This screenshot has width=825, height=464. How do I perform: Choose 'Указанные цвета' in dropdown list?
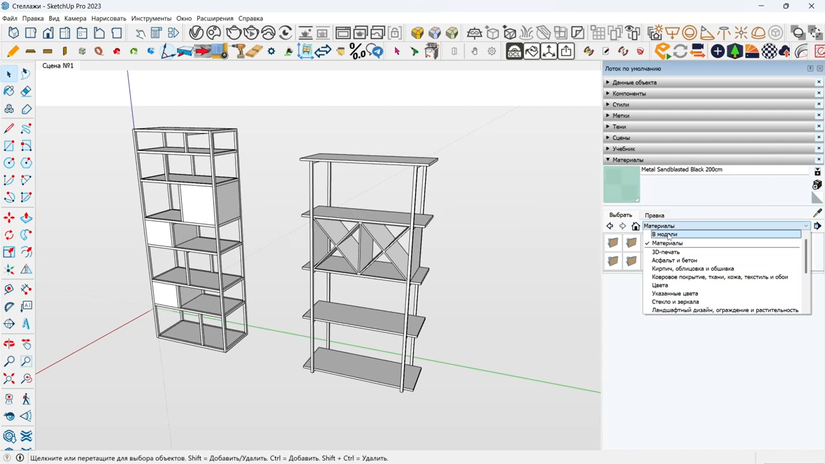675,294
